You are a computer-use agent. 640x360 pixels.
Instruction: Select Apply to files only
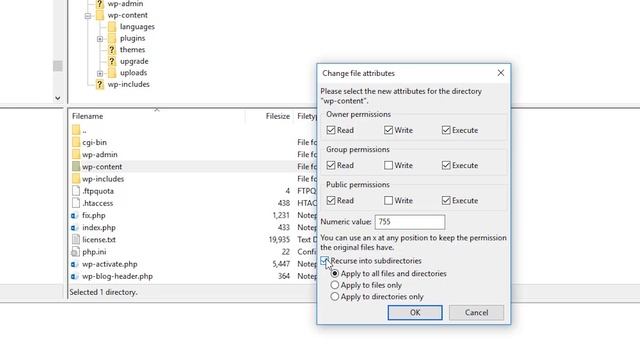(335, 285)
